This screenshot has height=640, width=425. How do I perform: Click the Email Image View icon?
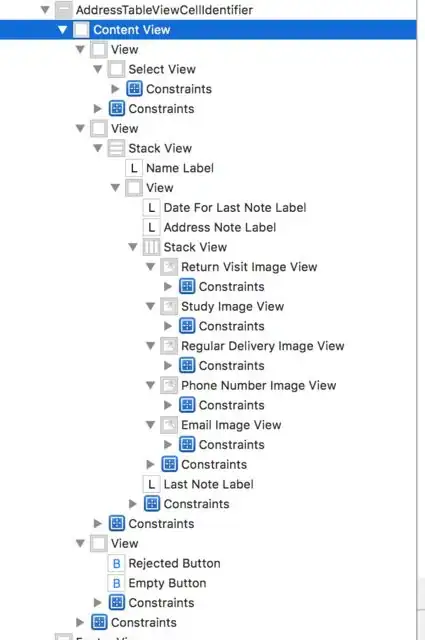pyautogui.click(x=169, y=425)
